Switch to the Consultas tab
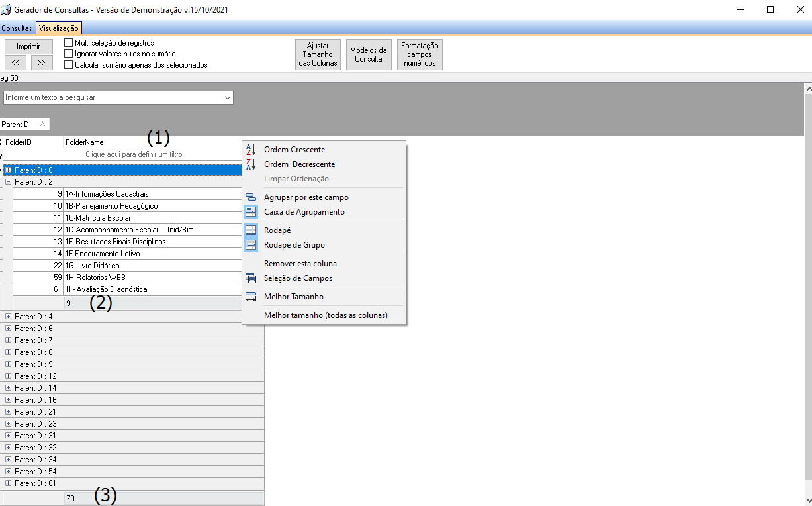 [17, 28]
